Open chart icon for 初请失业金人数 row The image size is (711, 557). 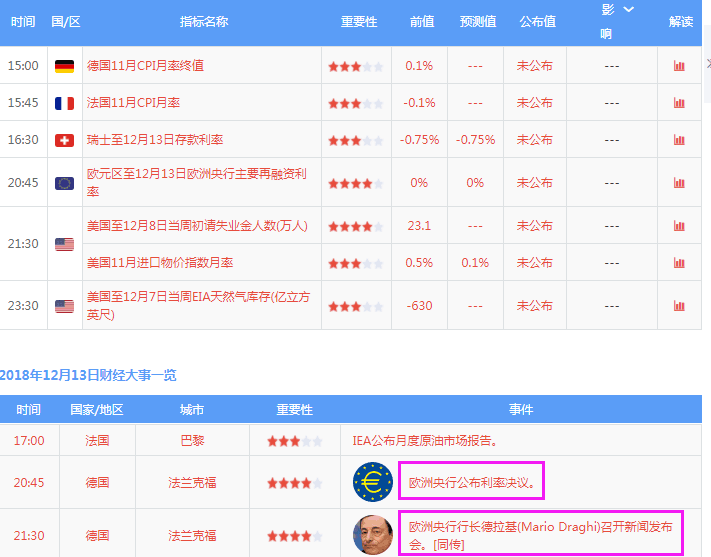[679, 225]
